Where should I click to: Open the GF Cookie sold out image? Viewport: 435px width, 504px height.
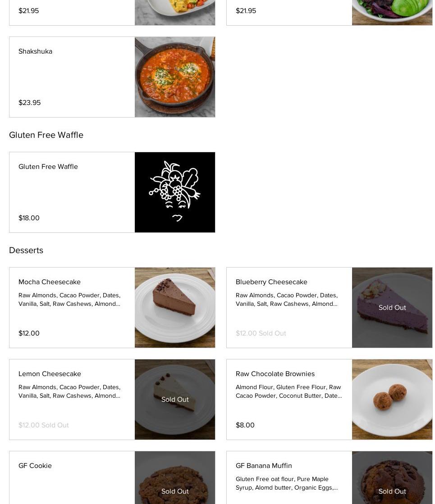coord(175,478)
